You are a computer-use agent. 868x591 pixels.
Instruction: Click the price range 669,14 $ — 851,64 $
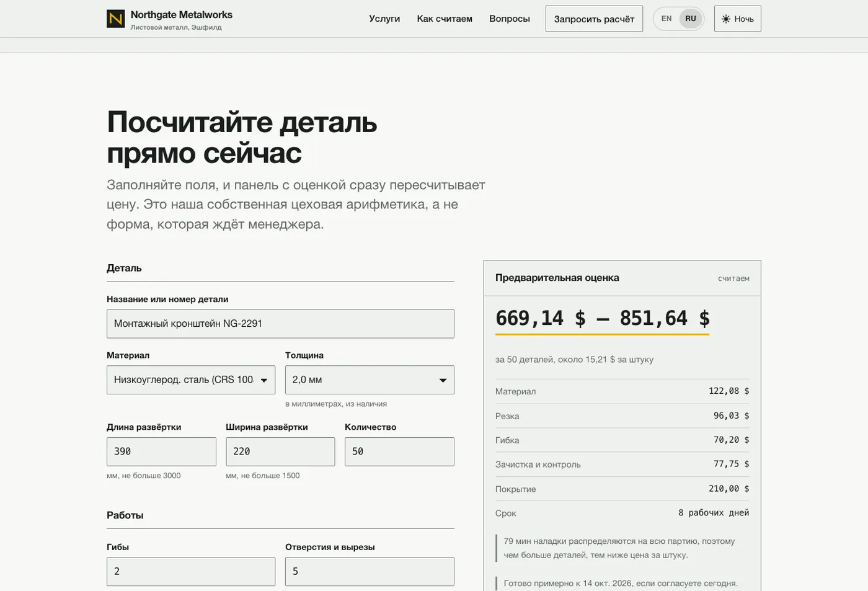coord(602,318)
